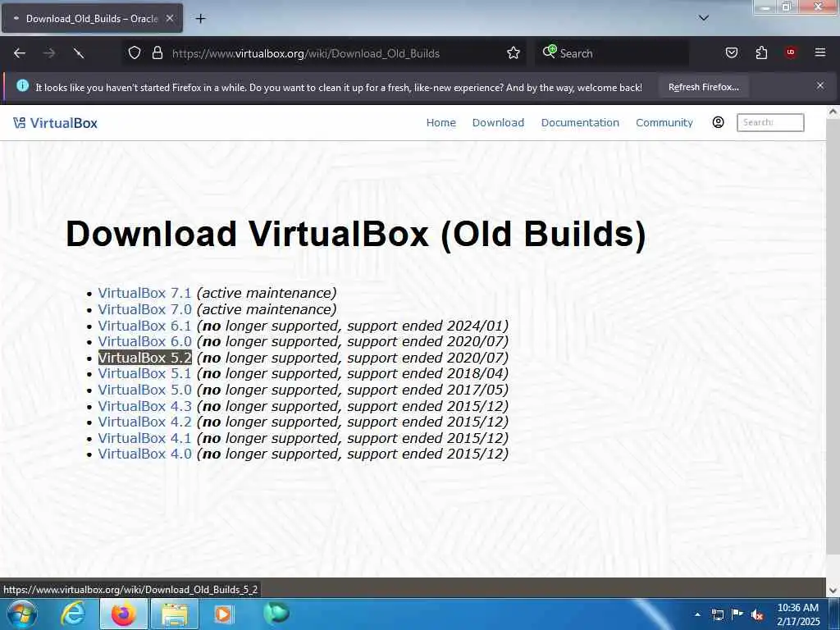Click text 'support ended 2017/05'

[x=426, y=390]
